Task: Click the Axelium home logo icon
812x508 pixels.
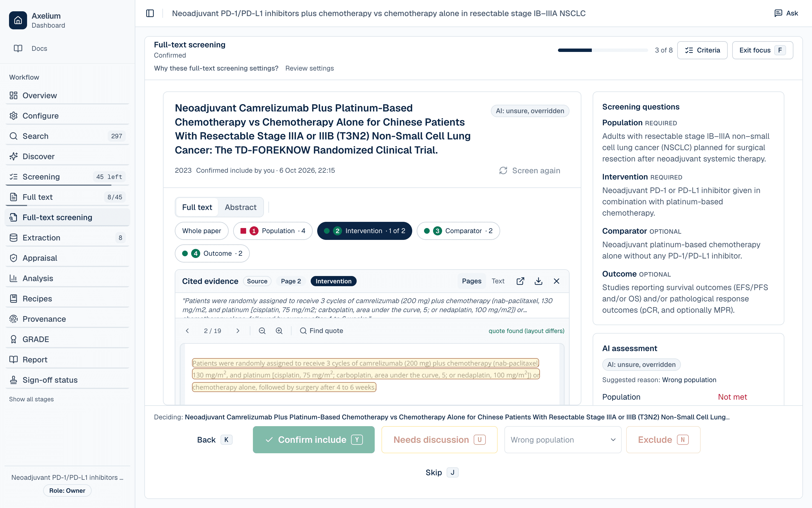Action: click(x=18, y=20)
